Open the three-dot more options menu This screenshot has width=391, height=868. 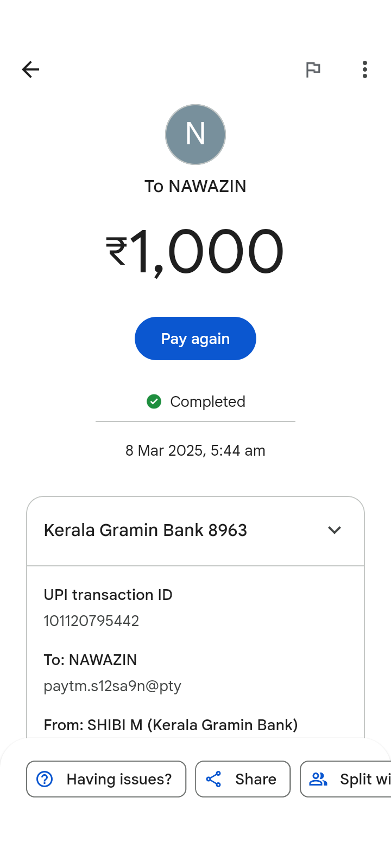365,69
